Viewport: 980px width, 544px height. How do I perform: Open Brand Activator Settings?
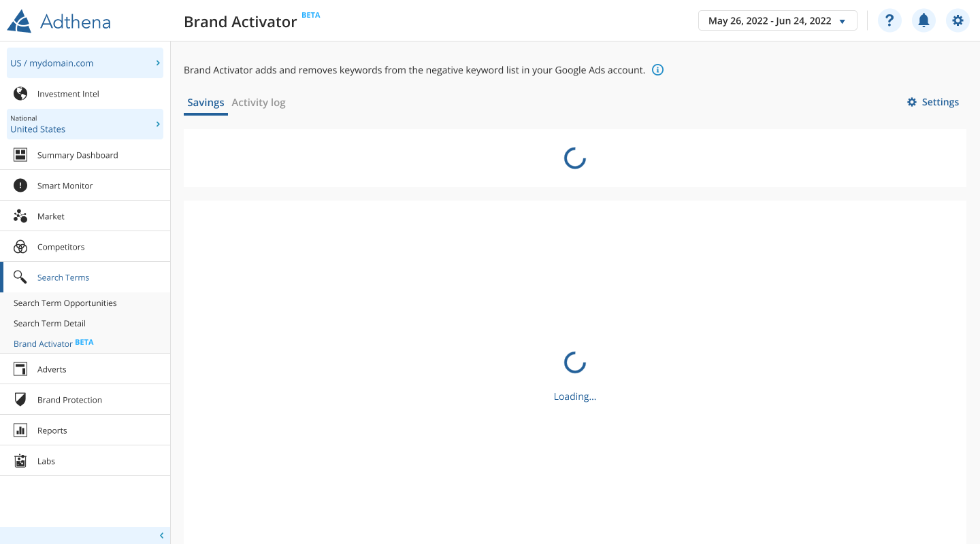pos(933,102)
